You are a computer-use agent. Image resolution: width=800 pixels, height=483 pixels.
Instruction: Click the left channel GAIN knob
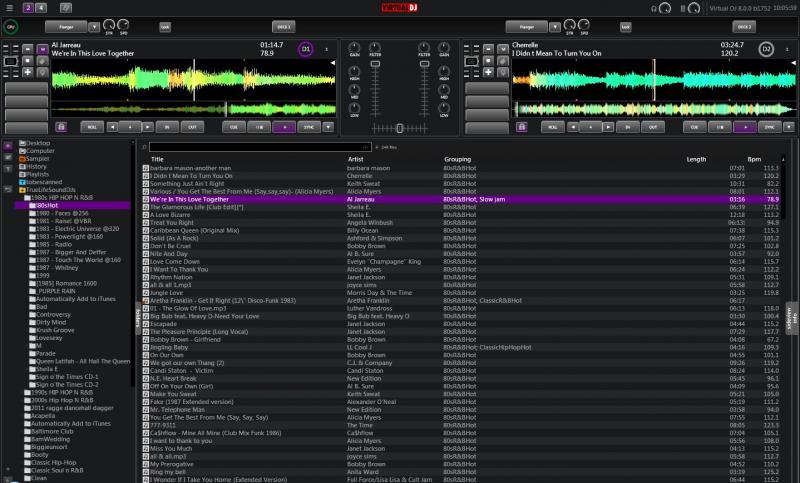point(354,48)
